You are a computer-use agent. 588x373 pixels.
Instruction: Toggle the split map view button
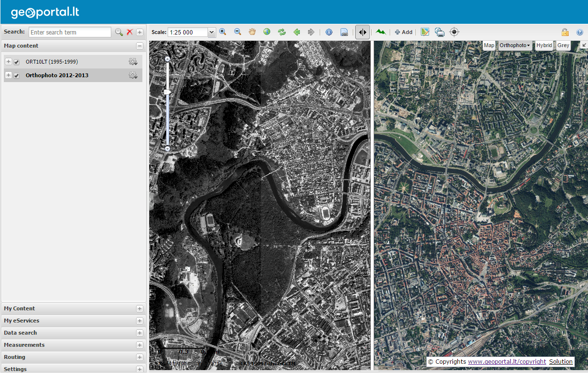[363, 32]
